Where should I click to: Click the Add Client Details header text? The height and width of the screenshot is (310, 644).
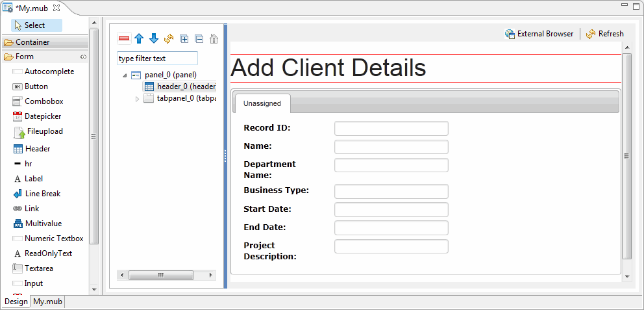tap(328, 68)
